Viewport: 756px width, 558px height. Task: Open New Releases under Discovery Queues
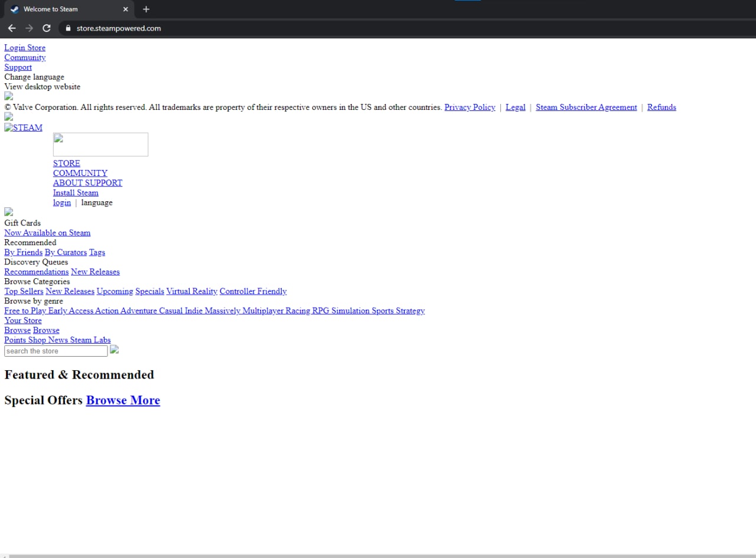click(x=95, y=272)
